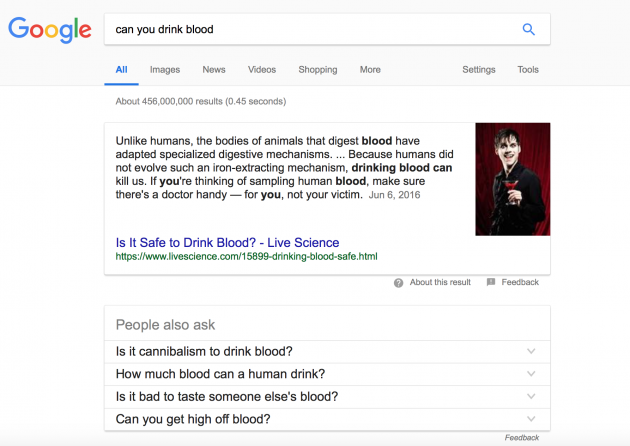
Task: Click the italic Feedback link below questions
Action: click(522, 438)
